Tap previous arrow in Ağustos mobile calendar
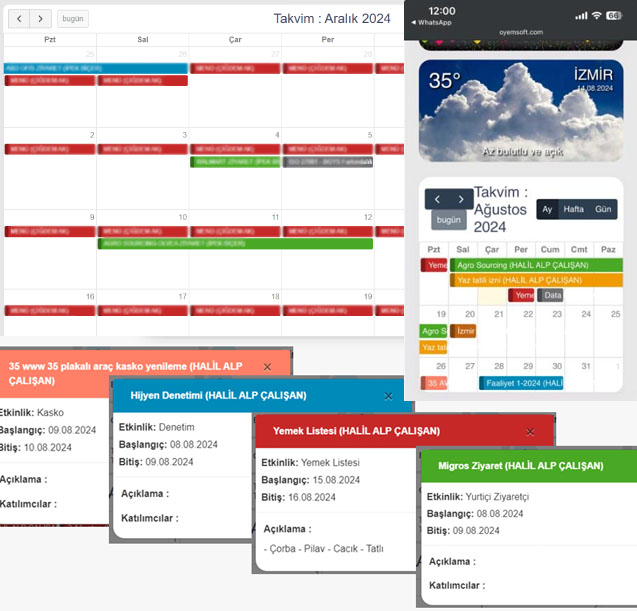 tap(436, 199)
